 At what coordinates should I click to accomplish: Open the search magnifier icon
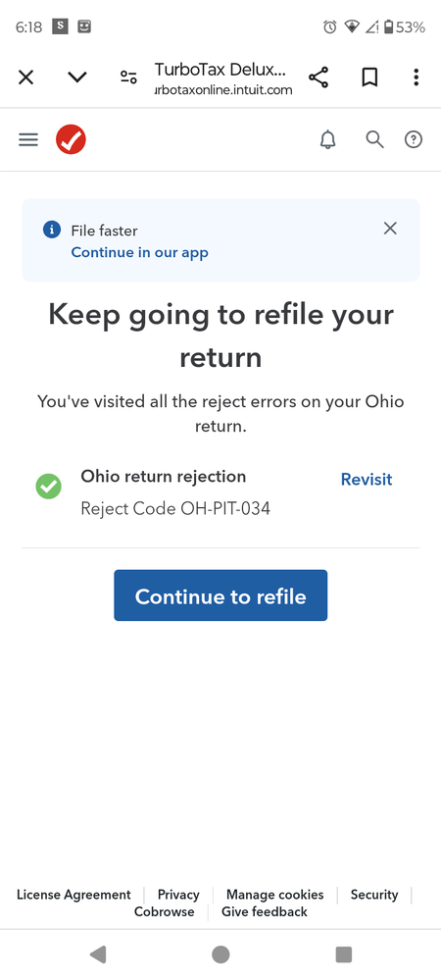pyautogui.click(x=374, y=139)
